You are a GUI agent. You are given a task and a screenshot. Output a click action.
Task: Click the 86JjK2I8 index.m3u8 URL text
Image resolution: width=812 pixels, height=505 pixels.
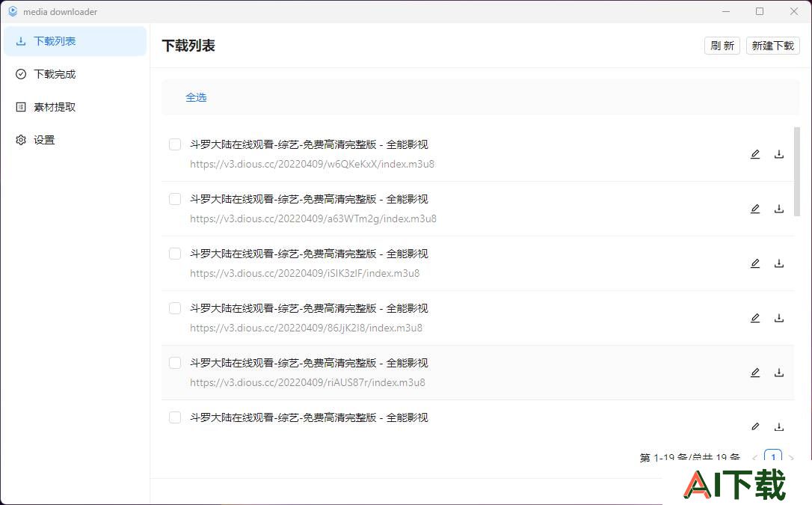point(306,328)
